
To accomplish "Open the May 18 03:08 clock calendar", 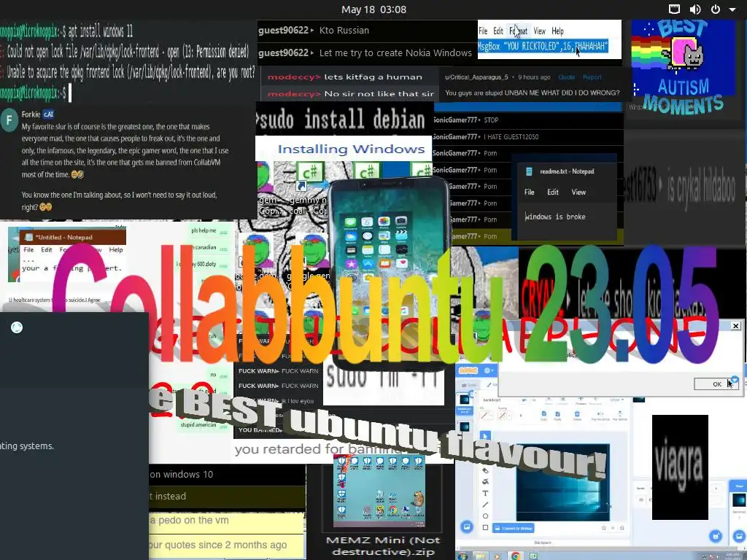I will (373, 9).
